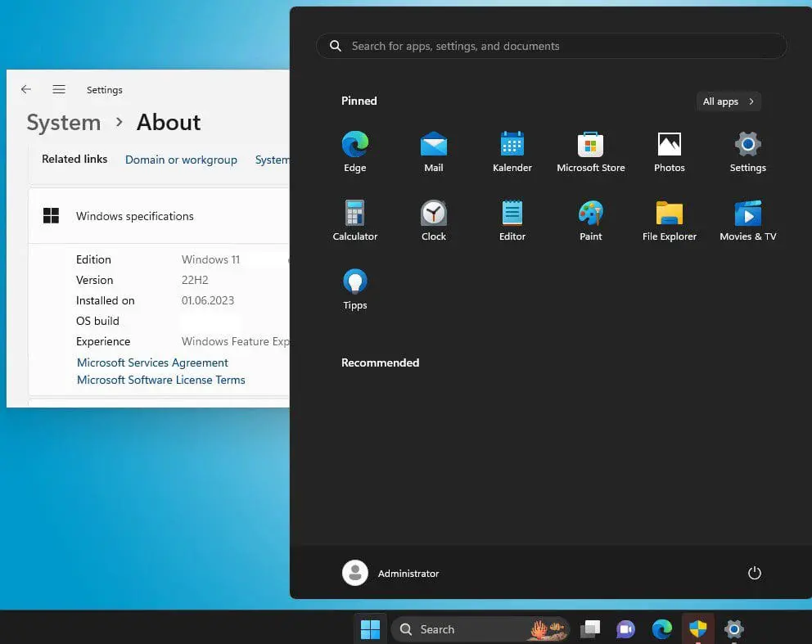View the Microsoft Software License Terms
The width and height of the screenshot is (812, 644).
[x=160, y=380]
